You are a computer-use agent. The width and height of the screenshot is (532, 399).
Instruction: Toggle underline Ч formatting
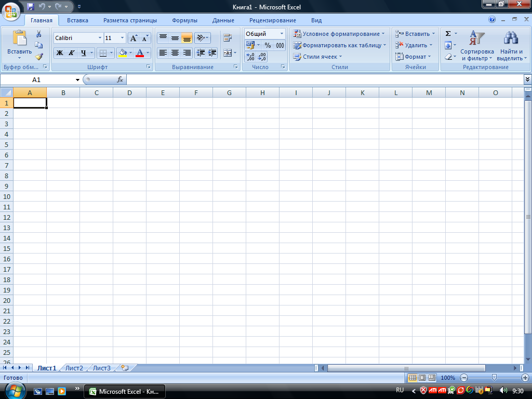[83, 52]
